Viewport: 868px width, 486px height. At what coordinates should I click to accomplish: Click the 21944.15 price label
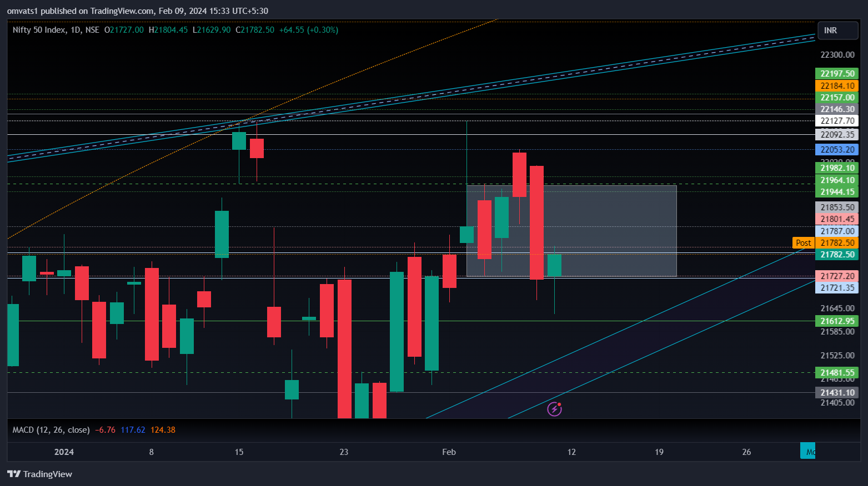837,192
